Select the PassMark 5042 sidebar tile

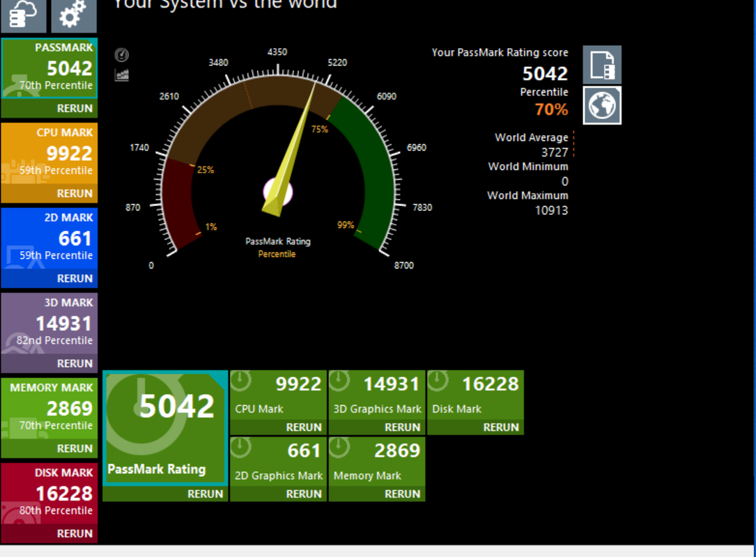pyautogui.click(x=49, y=69)
